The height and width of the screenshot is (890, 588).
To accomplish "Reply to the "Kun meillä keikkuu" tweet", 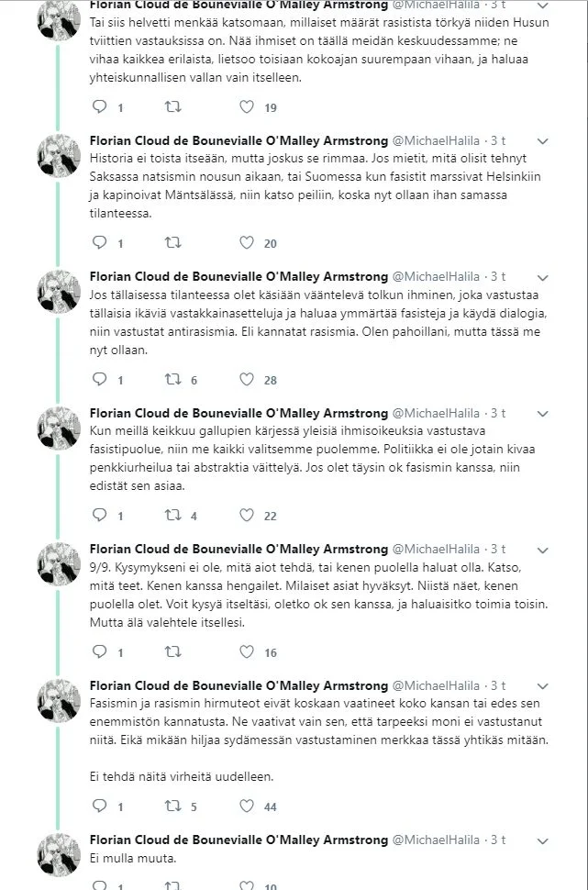I will click(101, 516).
